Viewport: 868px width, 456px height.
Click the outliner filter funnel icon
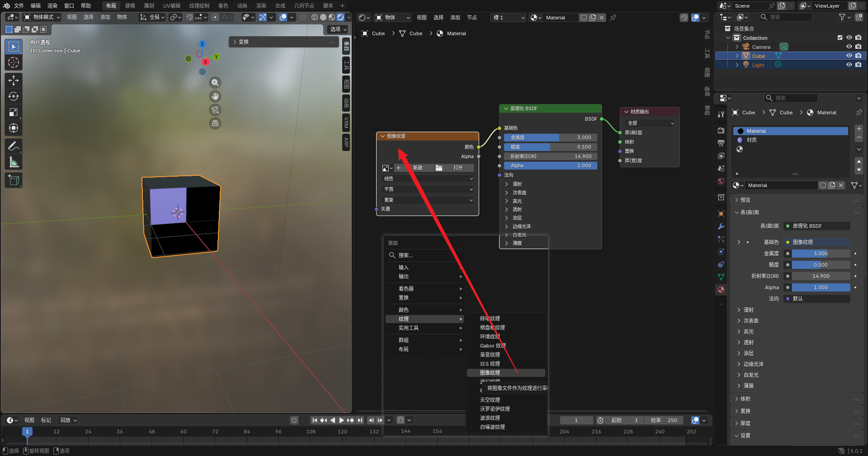842,17
